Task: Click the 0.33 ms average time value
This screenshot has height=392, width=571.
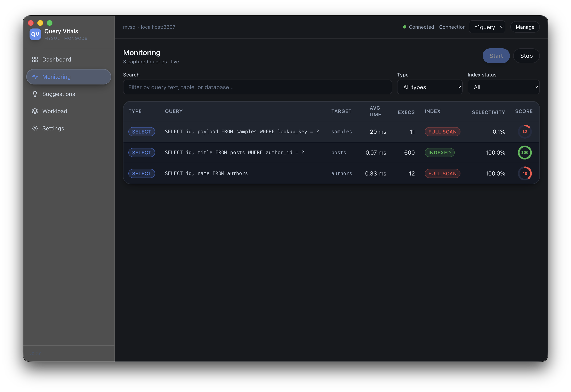Action: (x=375, y=173)
